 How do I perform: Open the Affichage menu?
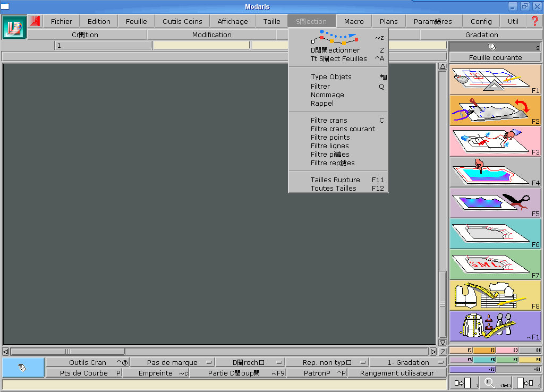point(233,21)
